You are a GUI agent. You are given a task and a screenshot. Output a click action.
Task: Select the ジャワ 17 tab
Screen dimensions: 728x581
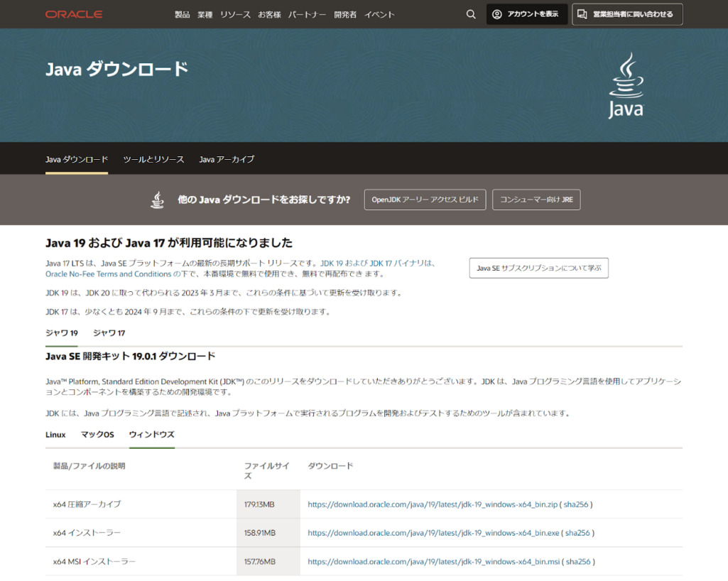pos(109,333)
